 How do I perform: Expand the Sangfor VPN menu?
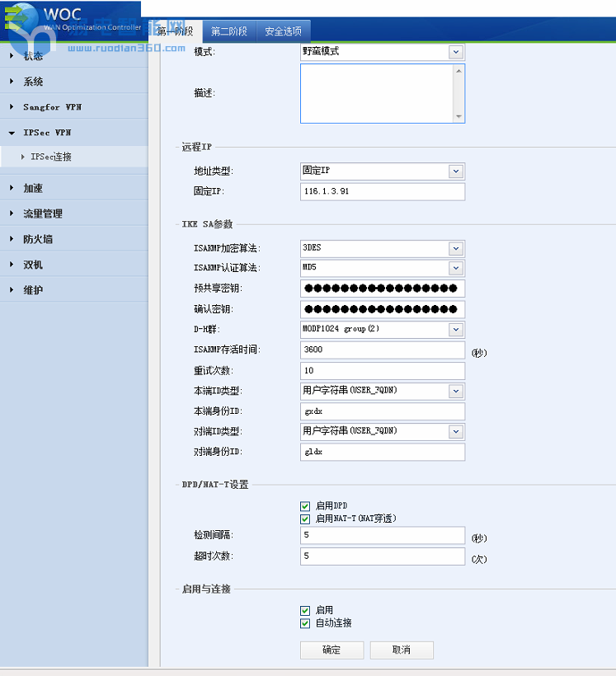(51, 107)
